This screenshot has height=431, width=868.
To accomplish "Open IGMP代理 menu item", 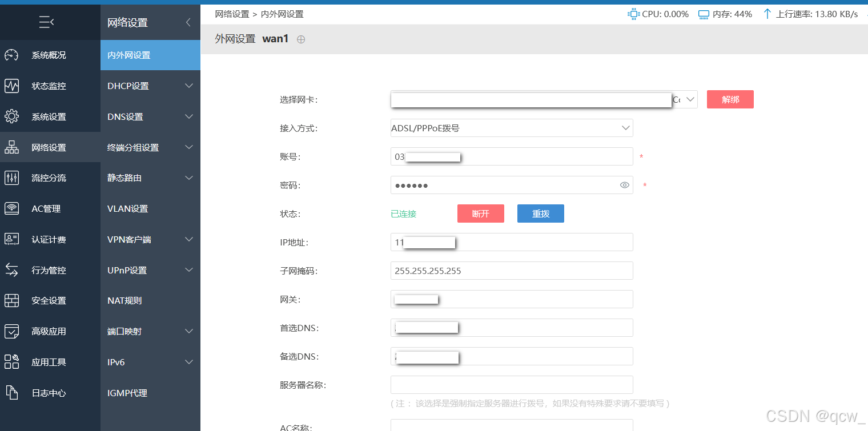I will click(x=150, y=393).
